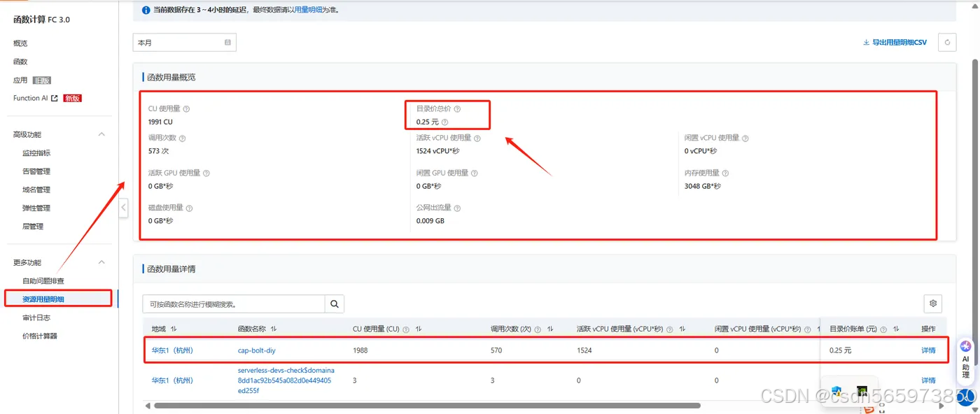Click the help icon next to 公网出流量 label
Screen dimensions: 980x414
pos(458,208)
